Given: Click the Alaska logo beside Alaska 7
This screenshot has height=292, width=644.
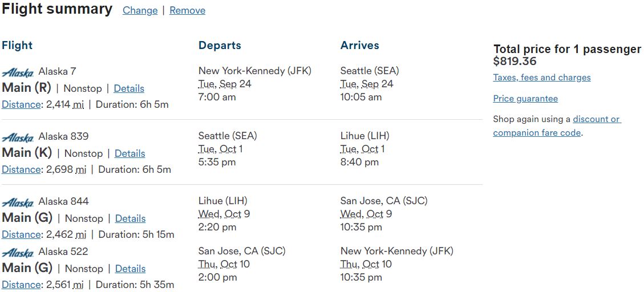Looking at the screenshot, I should pyautogui.click(x=18, y=72).
